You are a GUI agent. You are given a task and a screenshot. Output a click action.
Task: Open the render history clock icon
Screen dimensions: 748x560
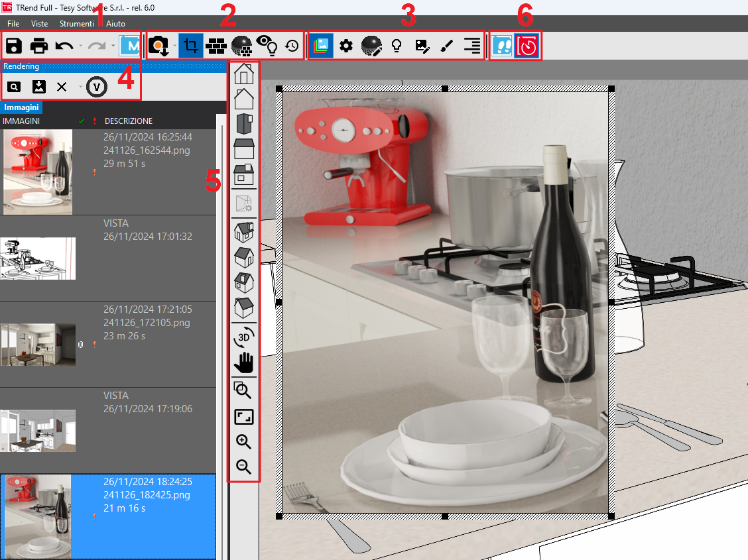point(292,46)
